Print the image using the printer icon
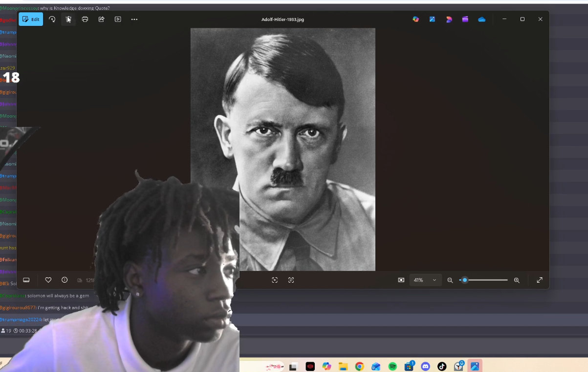The image size is (588, 372). point(85,19)
